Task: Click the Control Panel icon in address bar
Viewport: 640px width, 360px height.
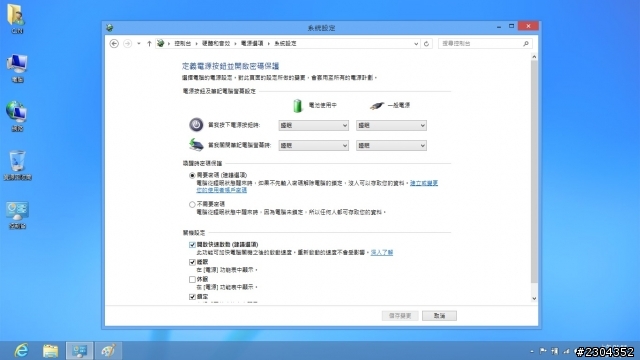Action: tap(161, 43)
